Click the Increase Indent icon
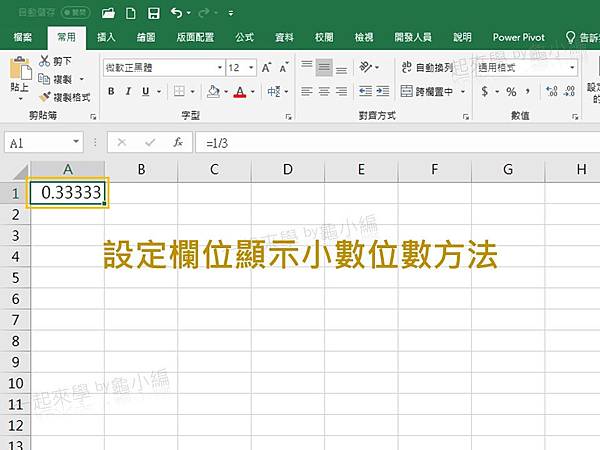Viewport: 600px width, 450px height. pyautogui.click(x=383, y=91)
